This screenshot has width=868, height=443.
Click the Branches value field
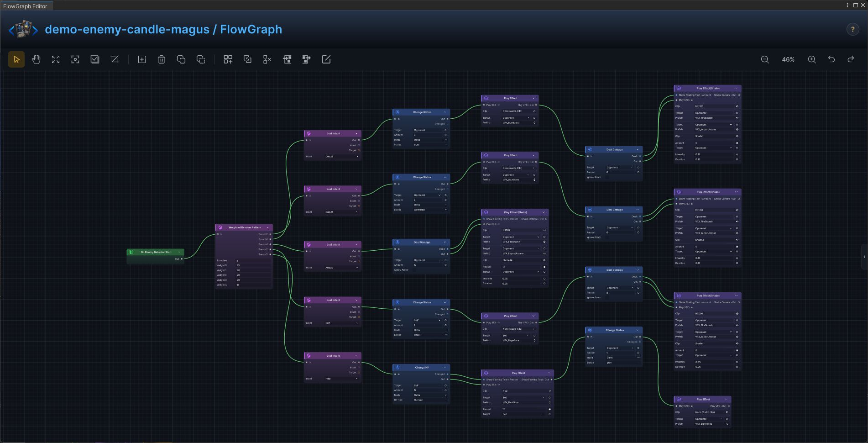(x=253, y=261)
